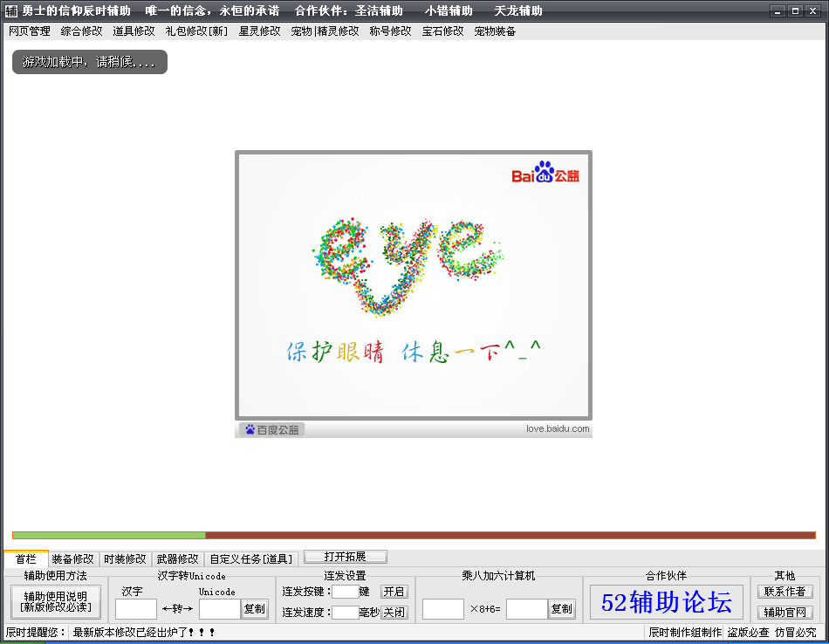Open the 综合修改 menu
Viewport: 829px width, 644px height.
(81, 31)
